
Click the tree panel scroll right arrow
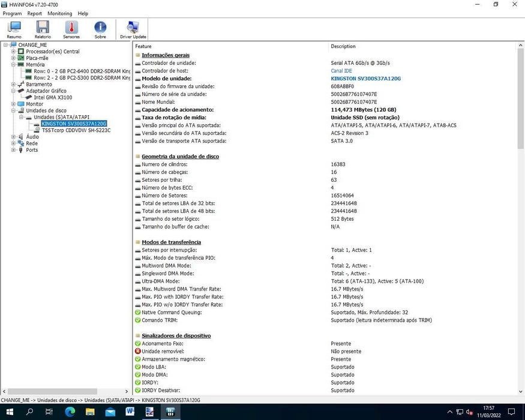click(x=127, y=391)
